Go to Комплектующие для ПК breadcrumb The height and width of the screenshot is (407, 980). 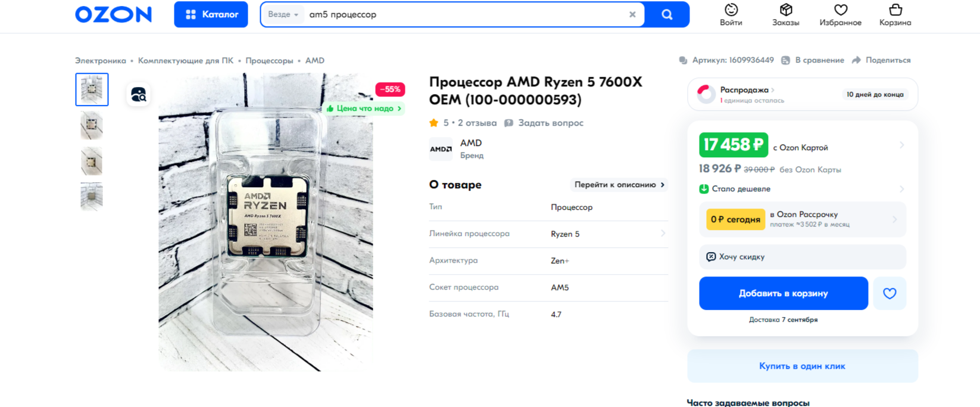pyautogui.click(x=186, y=61)
